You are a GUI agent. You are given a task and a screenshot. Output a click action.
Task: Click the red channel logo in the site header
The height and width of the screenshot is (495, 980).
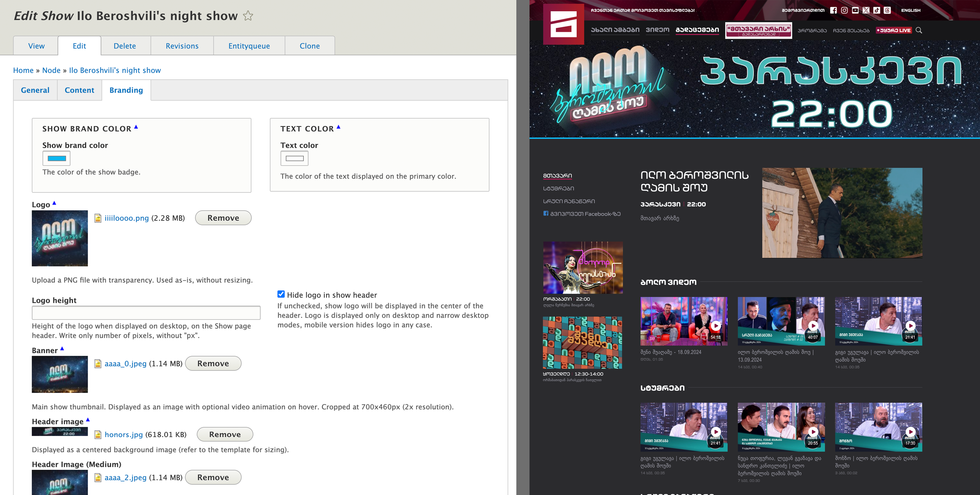click(563, 24)
